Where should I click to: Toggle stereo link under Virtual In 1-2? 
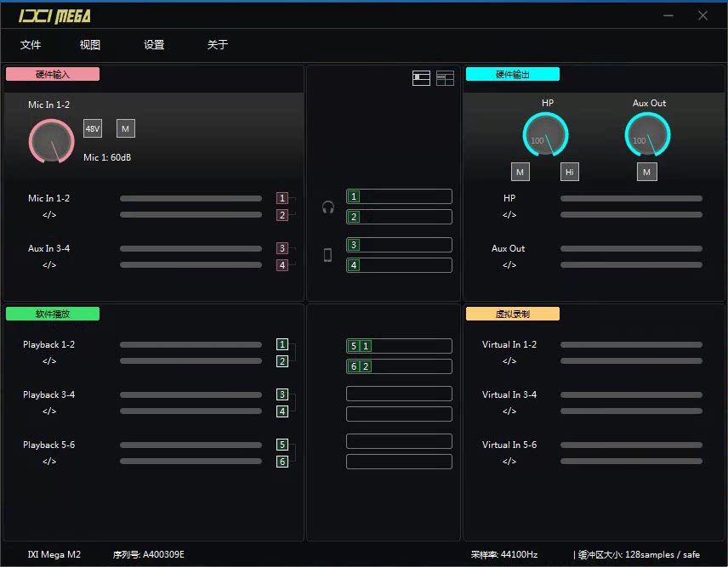pyautogui.click(x=509, y=360)
